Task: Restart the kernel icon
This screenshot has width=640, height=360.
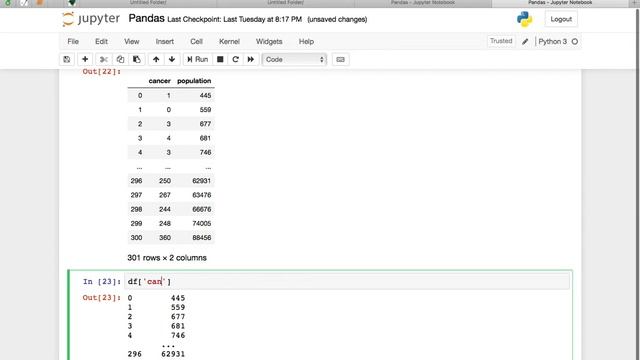Action: [x=236, y=60]
